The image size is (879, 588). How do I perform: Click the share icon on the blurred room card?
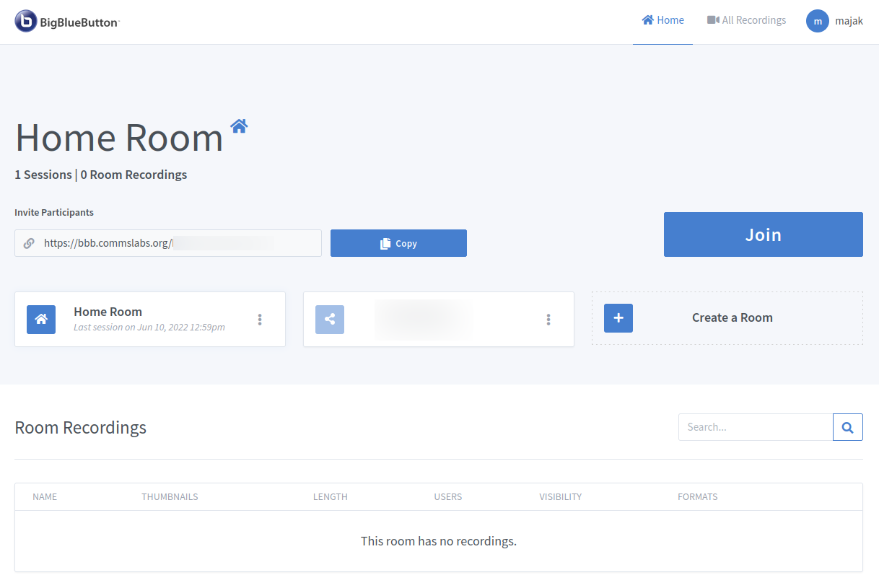(330, 319)
